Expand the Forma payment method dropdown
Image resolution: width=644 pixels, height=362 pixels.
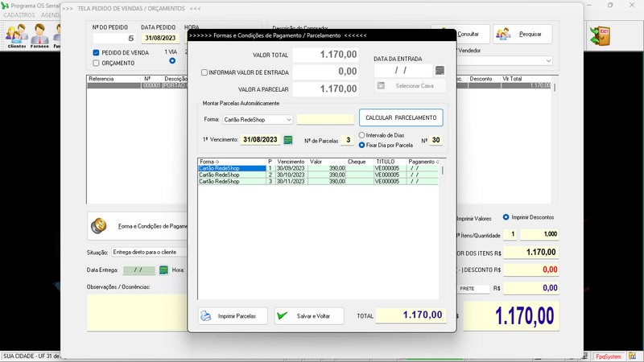click(x=289, y=119)
